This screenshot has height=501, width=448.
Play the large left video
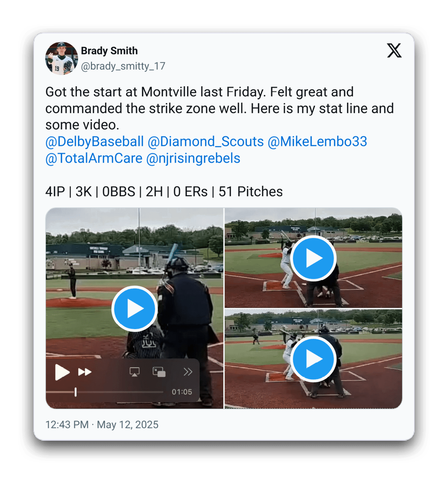pos(134,309)
